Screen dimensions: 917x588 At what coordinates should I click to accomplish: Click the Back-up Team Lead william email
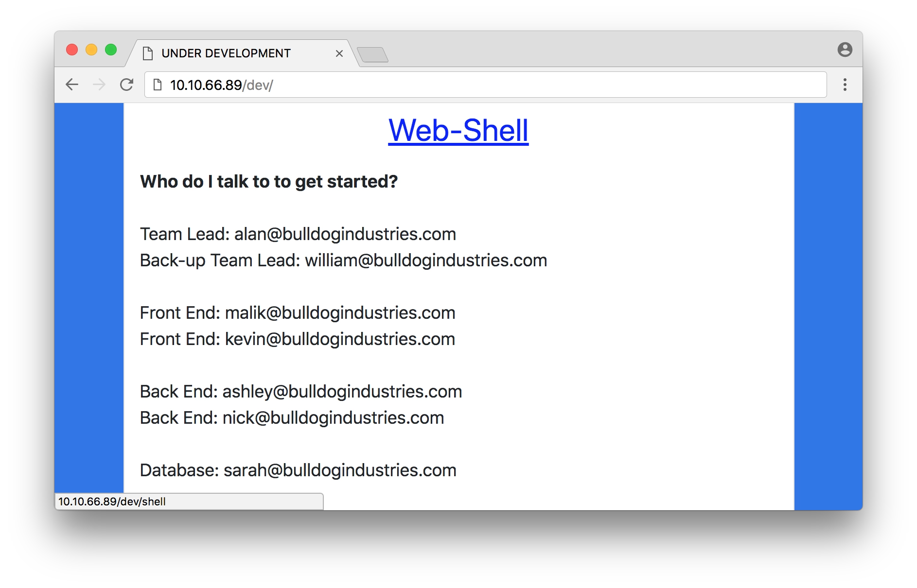(x=426, y=260)
